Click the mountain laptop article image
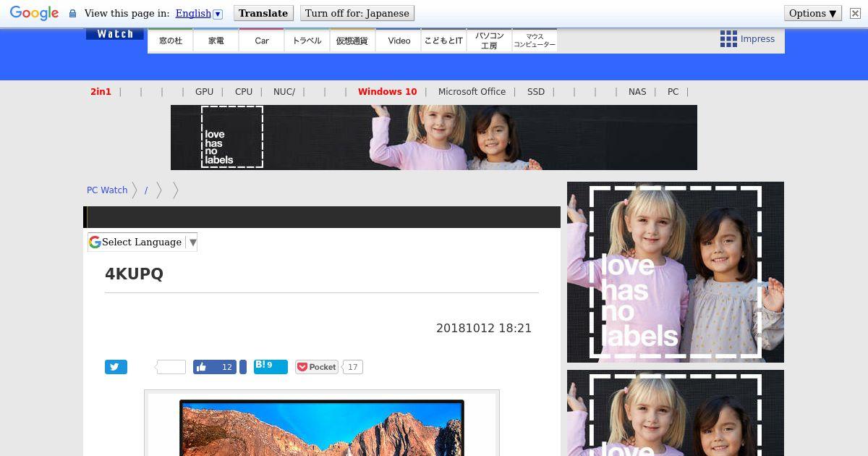The image size is (868, 456). pyautogui.click(x=322, y=425)
